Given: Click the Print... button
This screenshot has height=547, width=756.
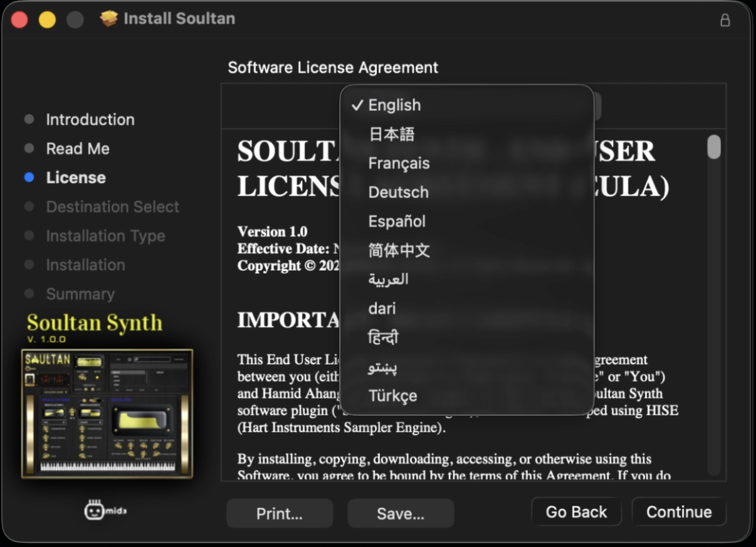Looking at the screenshot, I should tap(280, 513).
